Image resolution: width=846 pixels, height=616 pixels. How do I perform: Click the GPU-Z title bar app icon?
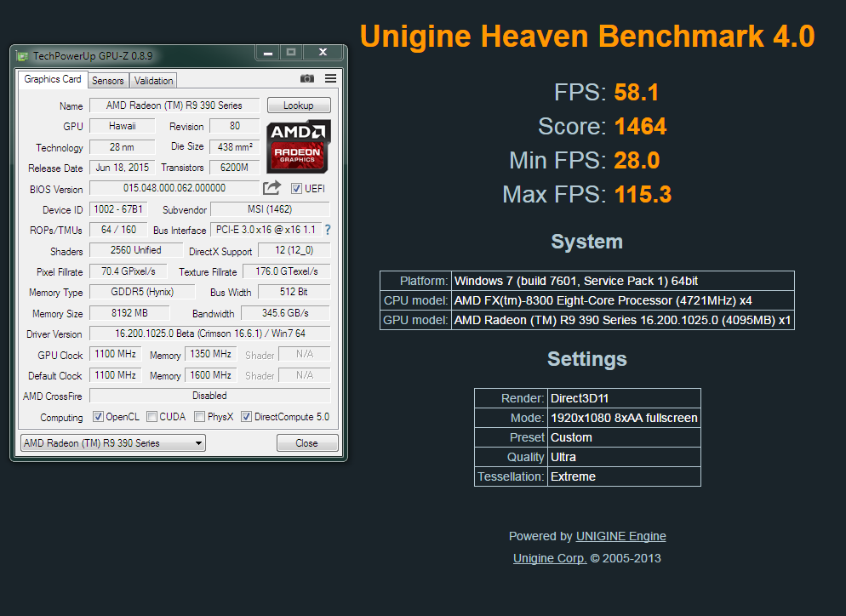coord(22,55)
